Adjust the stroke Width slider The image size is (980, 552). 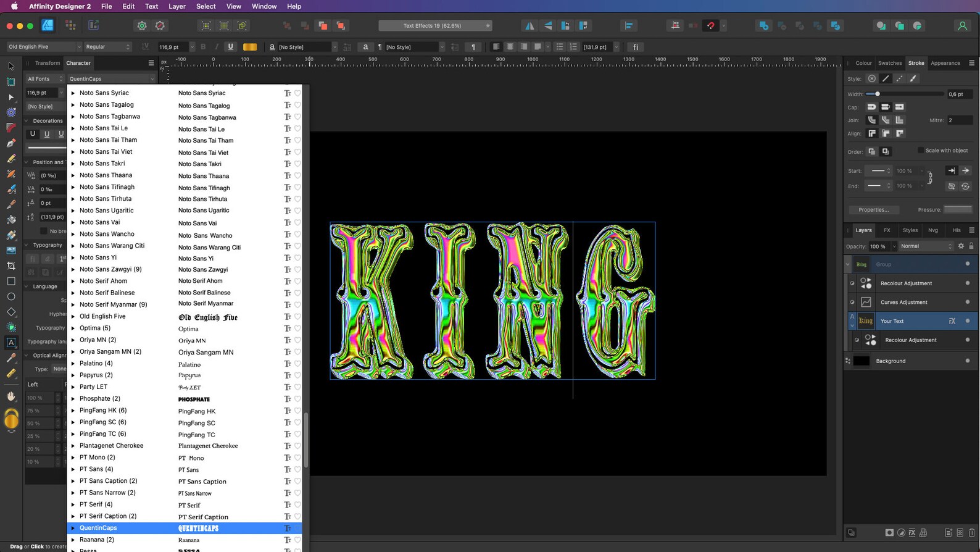tap(904, 94)
